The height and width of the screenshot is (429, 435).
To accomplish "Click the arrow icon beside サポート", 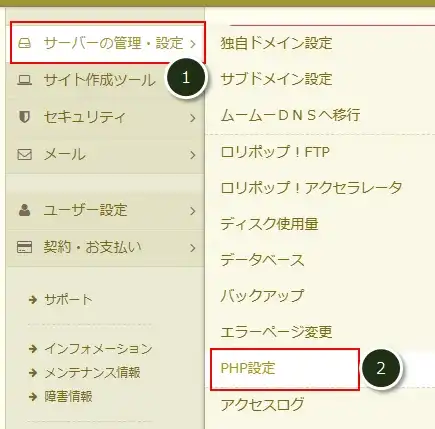I will coord(33,299).
